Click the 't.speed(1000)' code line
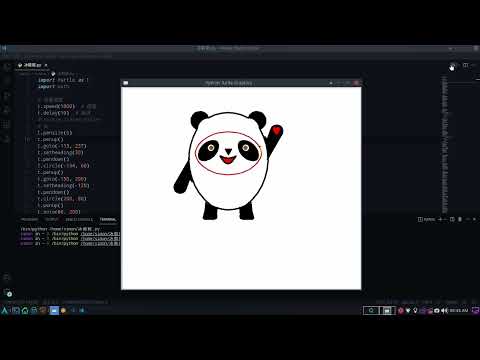The width and height of the screenshot is (480, 360). tap(56, 106)
